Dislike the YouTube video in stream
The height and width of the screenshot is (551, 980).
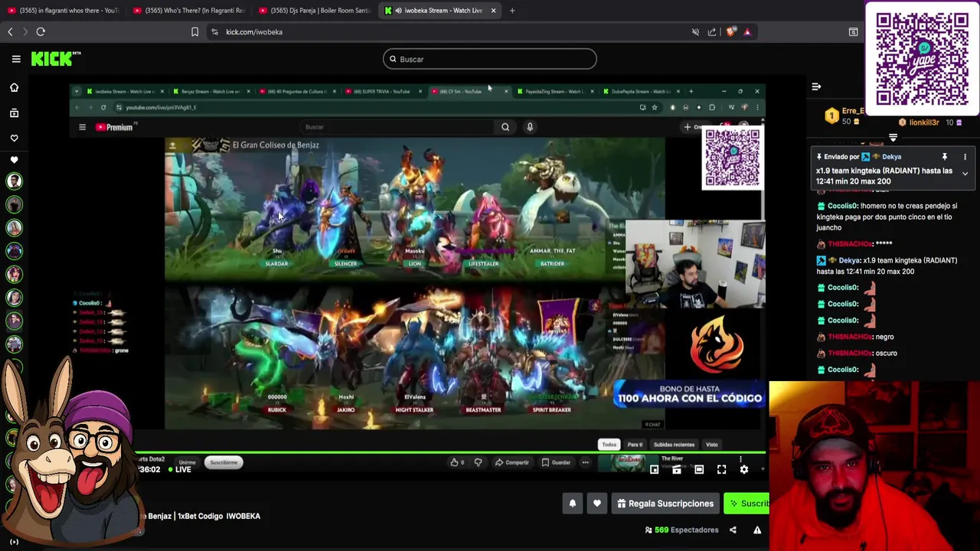[x=478, y=462]
